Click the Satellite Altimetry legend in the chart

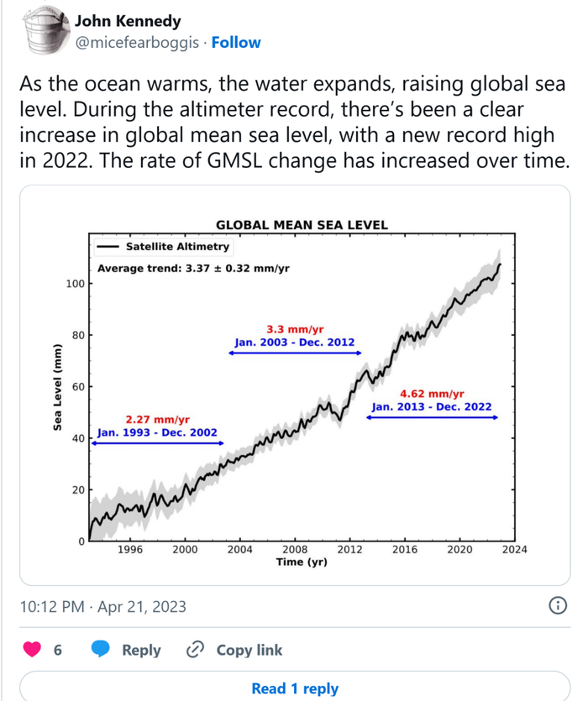tap(176, 247)
